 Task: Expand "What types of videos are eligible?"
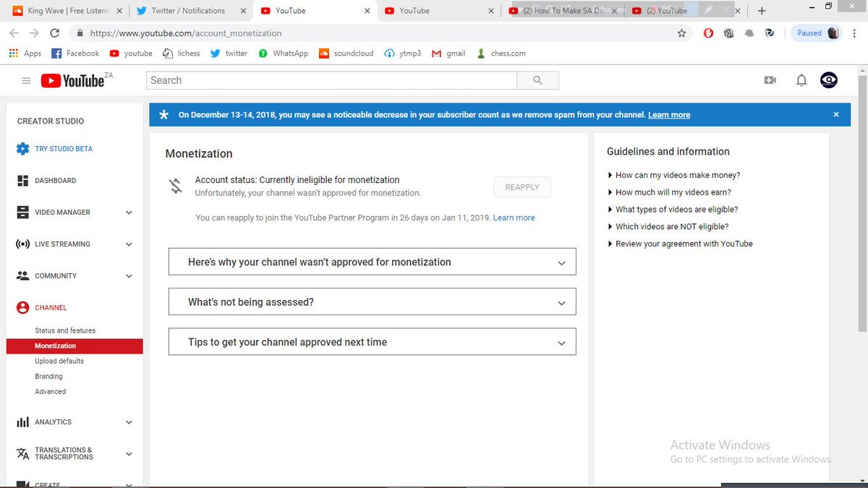pos(673,210)
